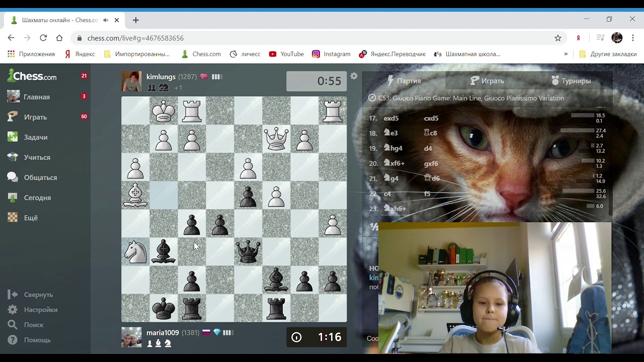Image resolution: width=644 pixels, height=362 pixels.
Task: Click move 23 Nxh6+ in move list
Action: click(395, 209)
